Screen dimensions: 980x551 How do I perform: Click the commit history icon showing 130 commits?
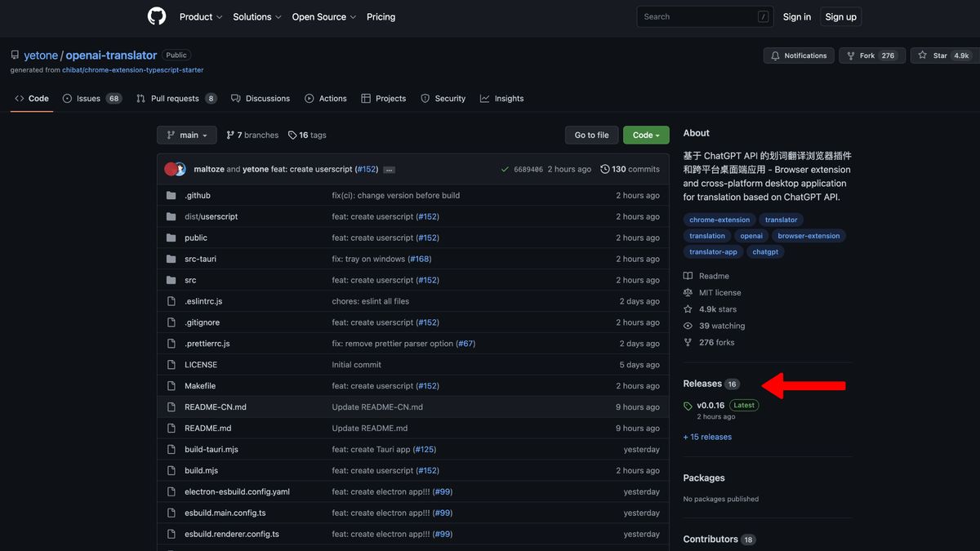[605, 169]
